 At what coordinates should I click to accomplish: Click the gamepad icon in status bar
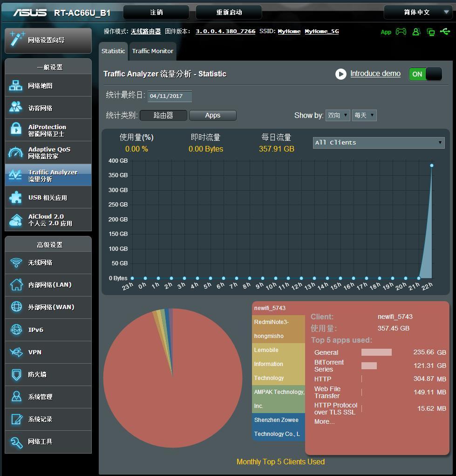click(401, 32)
